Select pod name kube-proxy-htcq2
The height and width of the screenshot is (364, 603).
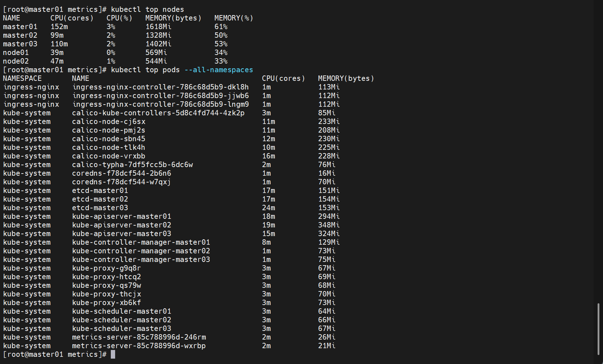pos(106,277)
